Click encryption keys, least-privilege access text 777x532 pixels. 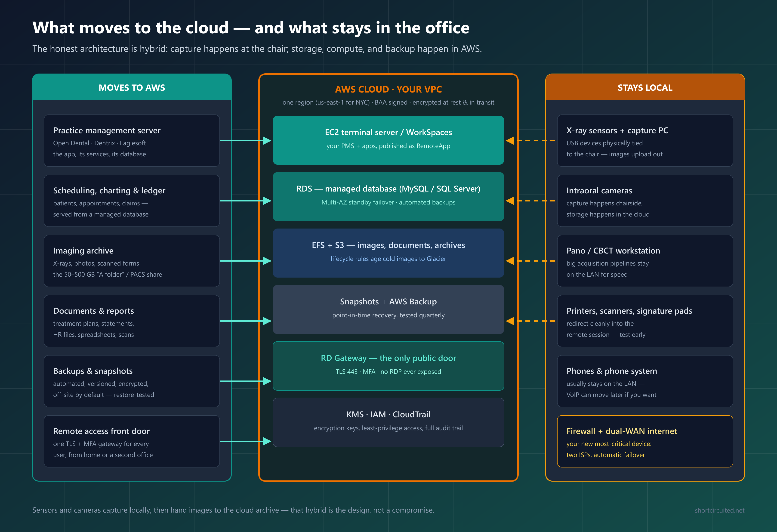388,428
